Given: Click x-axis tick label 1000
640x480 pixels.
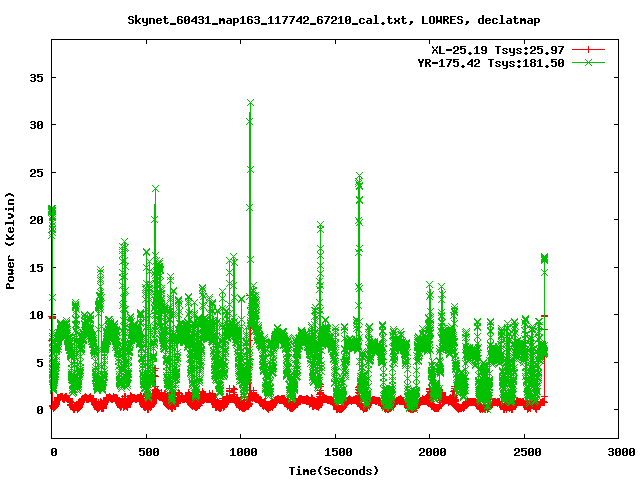Looking at the screenshot, I should 243,452.
